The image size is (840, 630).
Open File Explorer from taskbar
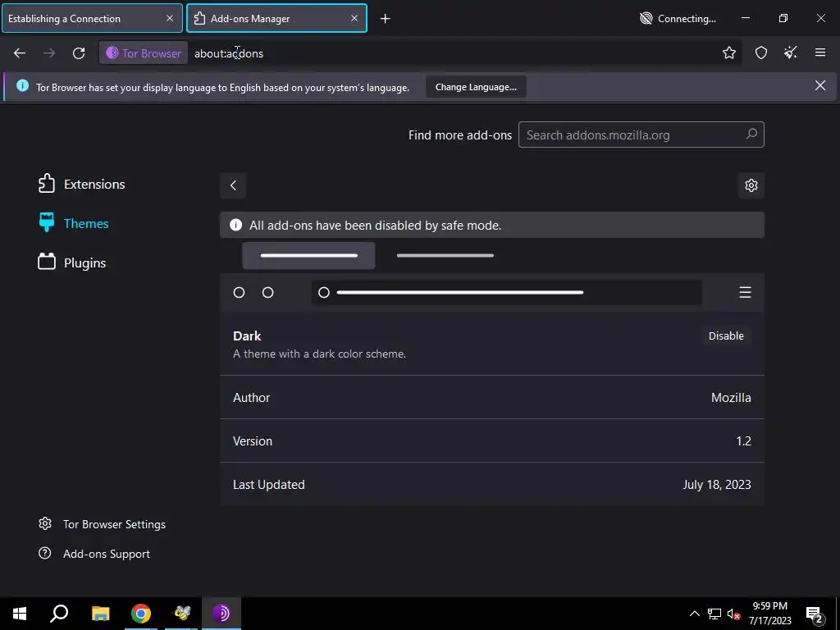click(100, 614)
